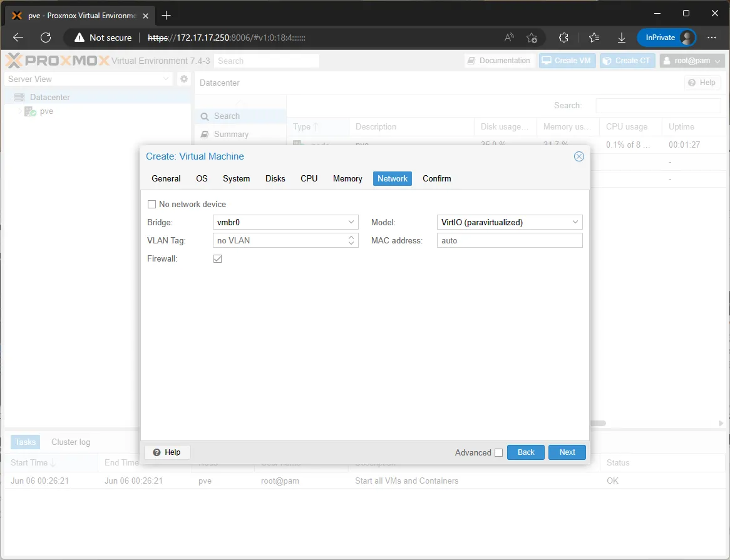Click the Next button
The image size is (730, 560).
click(567, 452)
